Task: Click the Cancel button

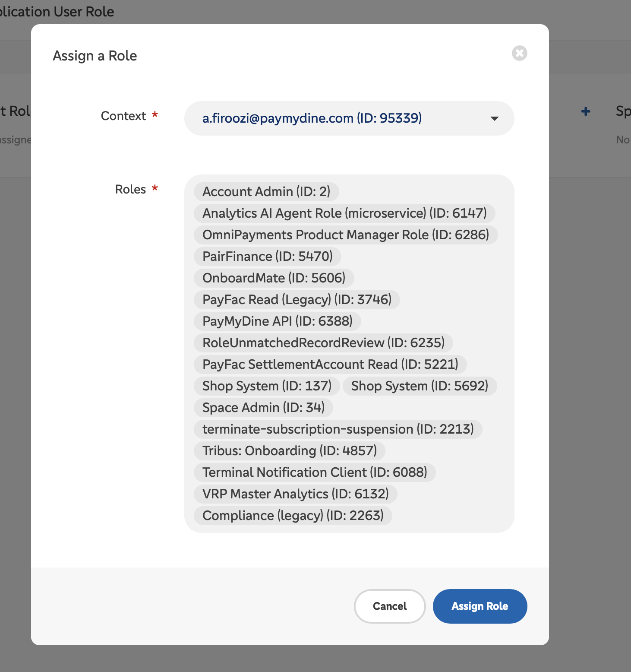Action: coord(390,606)
